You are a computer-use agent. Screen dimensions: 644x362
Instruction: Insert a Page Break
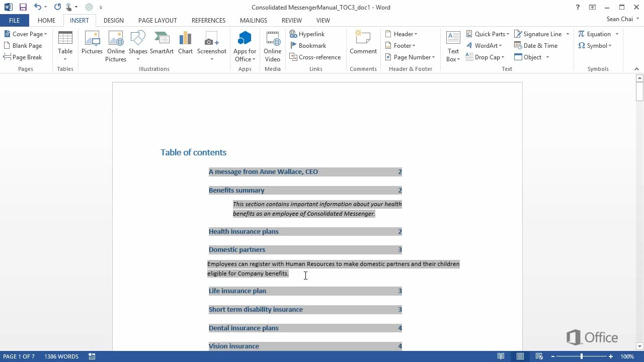click(23, 57)
